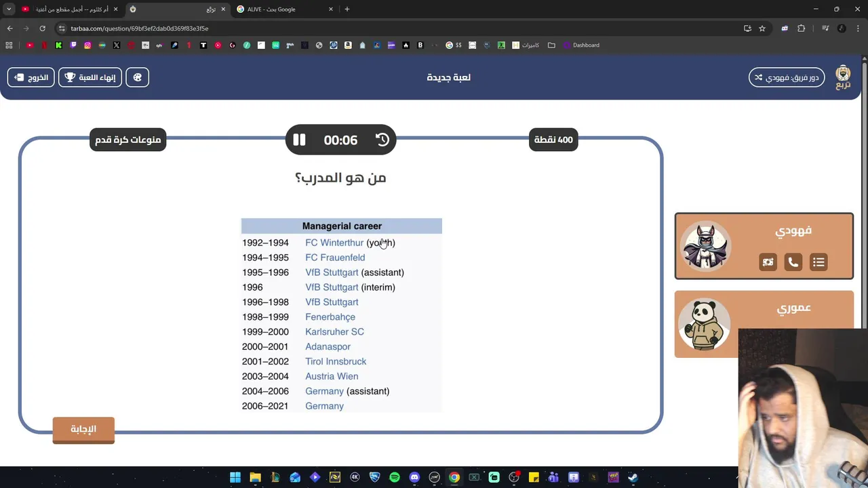Open Google $$ bookmark

(454, 45)
